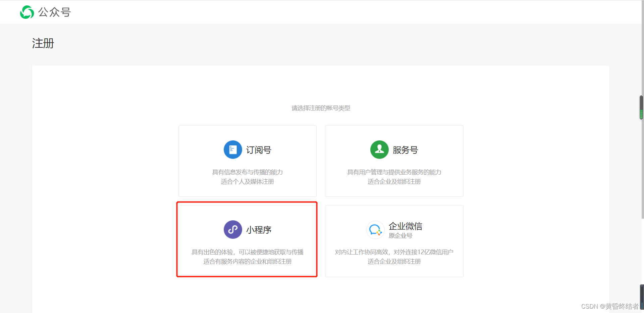
Task: Click the WeChat 公众号 green logo icon
Action: pos(27,12)
